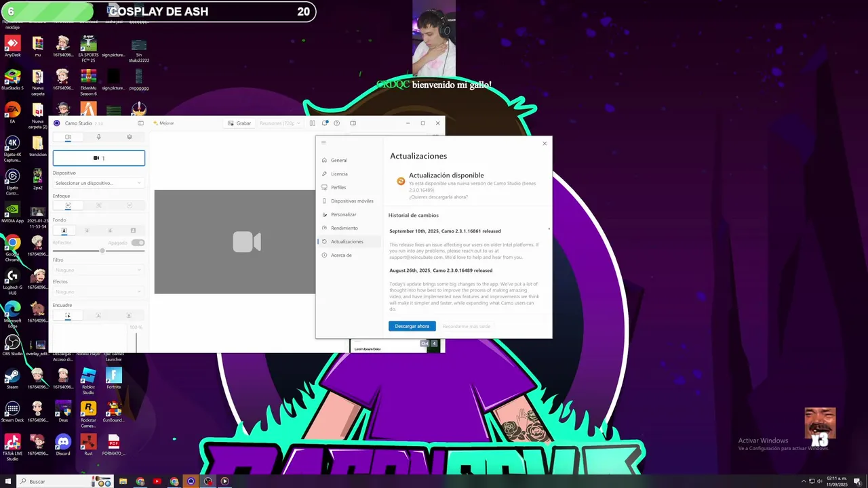Image resolution: width=868 pixels, height=488 pixels.
Task: Open NVIDIA App desktop shortcut
Action: point(12,212)
